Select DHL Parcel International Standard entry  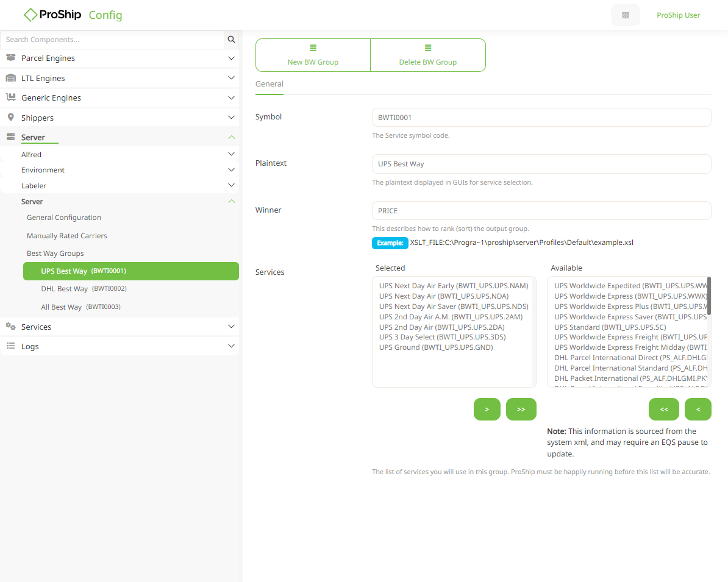[x=630, y=368]
